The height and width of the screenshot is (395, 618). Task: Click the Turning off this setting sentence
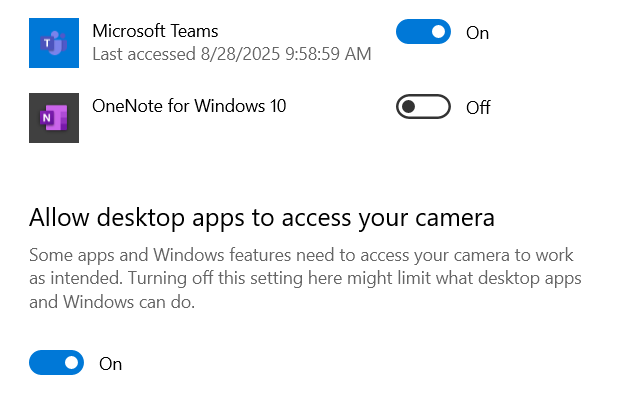coord(355,279)
